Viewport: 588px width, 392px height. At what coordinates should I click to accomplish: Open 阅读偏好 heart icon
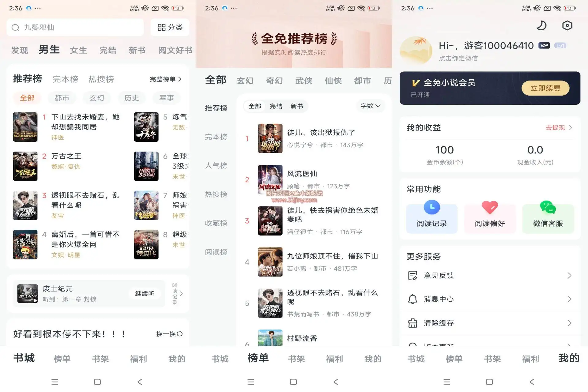(490, 207)
